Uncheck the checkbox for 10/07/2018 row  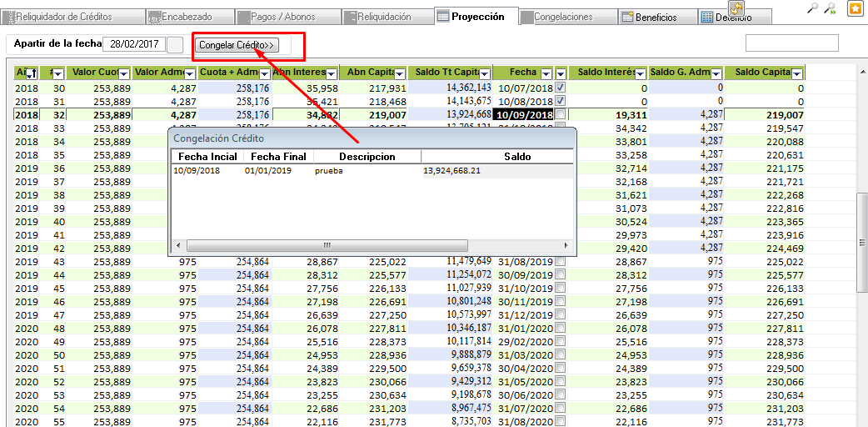click(561, 88)
